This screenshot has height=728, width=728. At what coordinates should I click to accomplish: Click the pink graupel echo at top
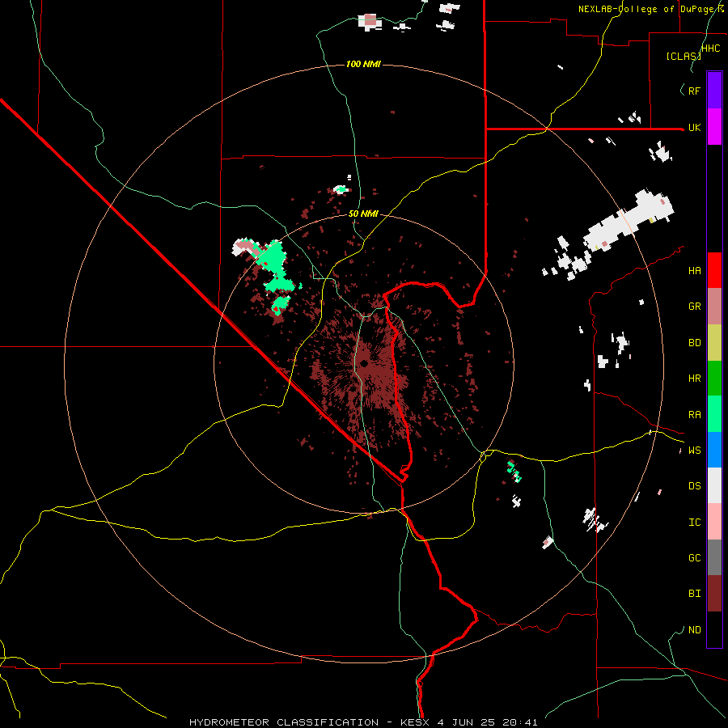pyautogui.click(x=370, y=20)
